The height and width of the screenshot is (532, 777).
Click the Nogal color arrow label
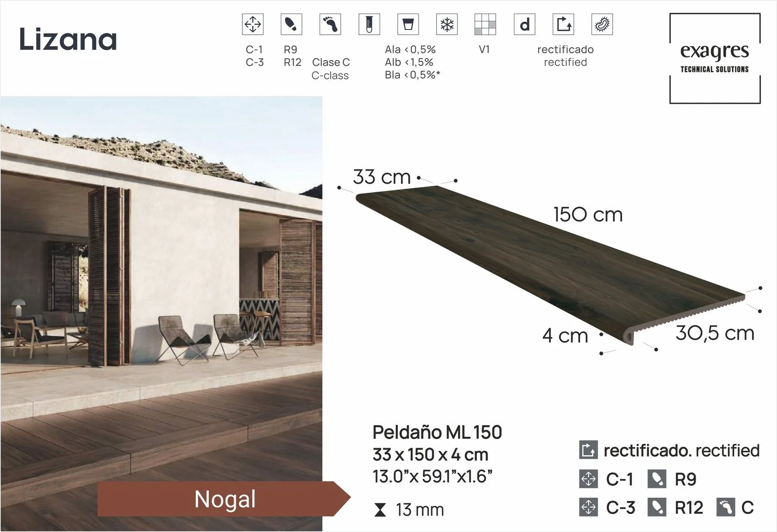224,499
